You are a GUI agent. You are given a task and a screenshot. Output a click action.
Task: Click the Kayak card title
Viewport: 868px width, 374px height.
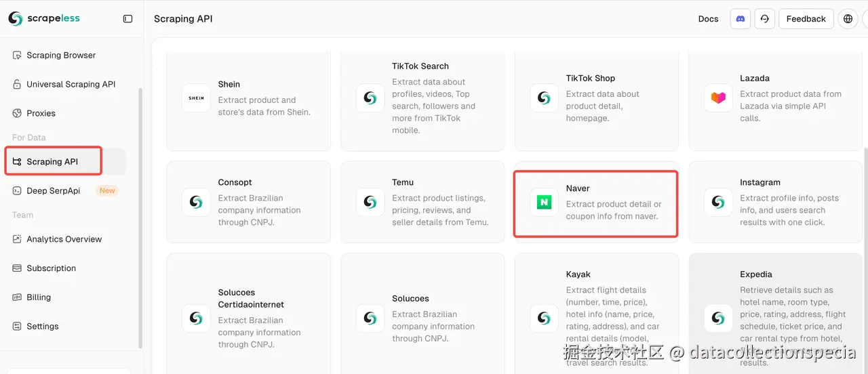pyautogui.click(x=578, y=274)
